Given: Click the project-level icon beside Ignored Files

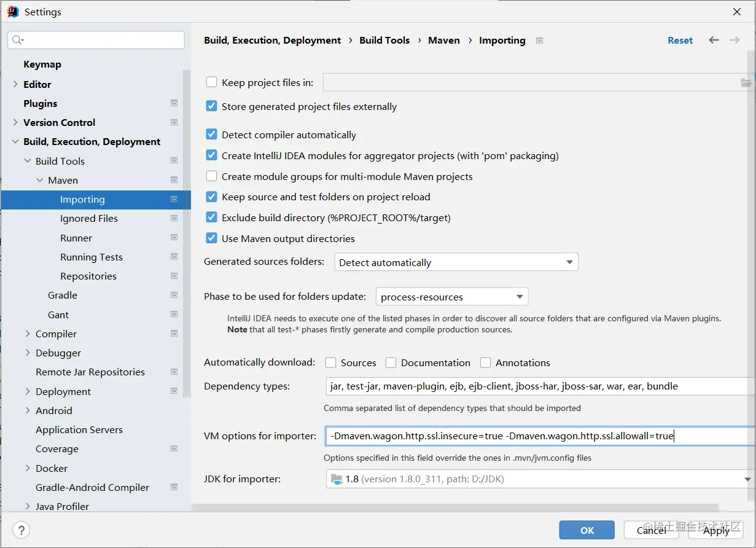Looking at the screenshot, I should coord(174,218).
